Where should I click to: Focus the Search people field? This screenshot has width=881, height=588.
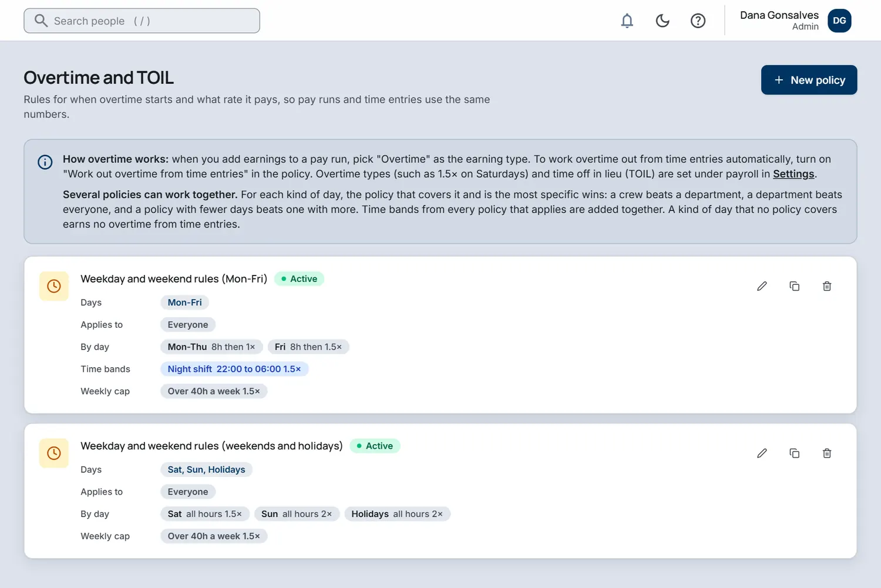point(142,21)
